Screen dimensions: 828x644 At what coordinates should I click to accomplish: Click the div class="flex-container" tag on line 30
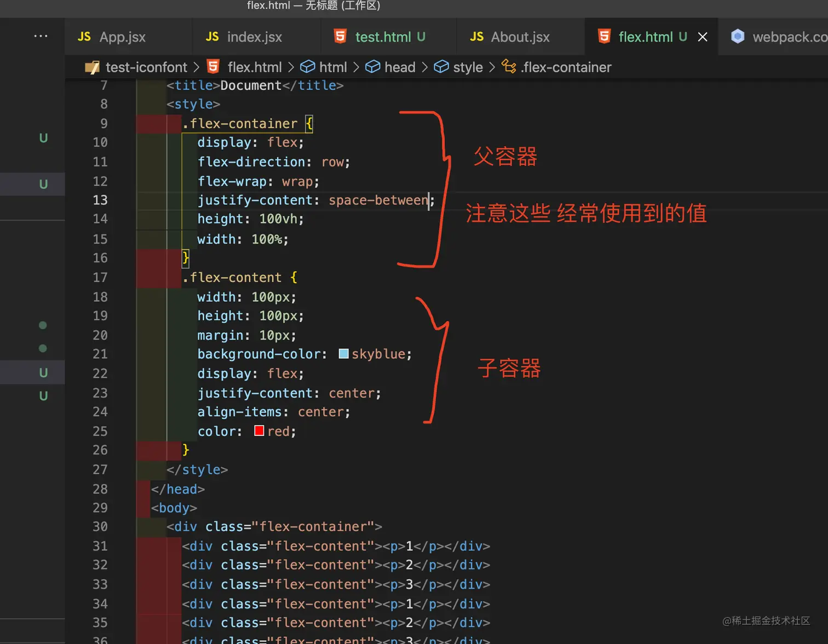coord(274,527)
